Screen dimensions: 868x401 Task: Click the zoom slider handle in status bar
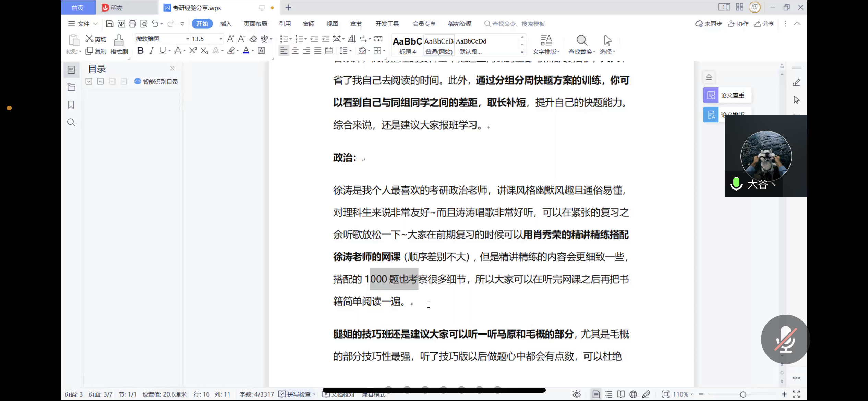[743, 394]
